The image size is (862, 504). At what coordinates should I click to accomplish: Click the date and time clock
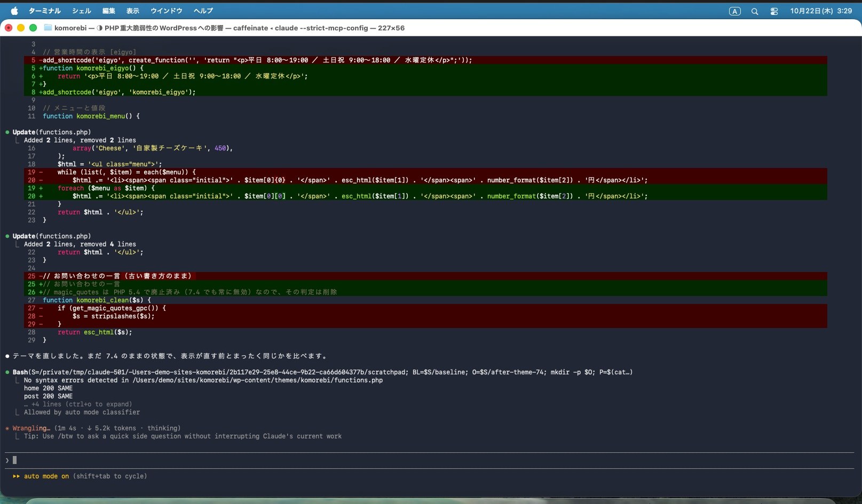coord(821,11)
